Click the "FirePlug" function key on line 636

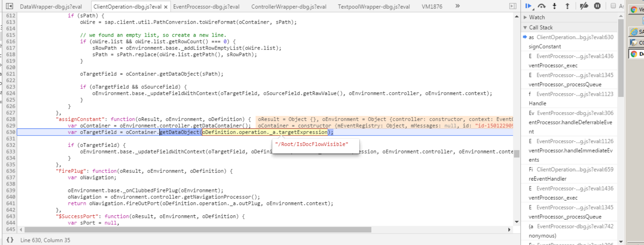pos(71,171)
